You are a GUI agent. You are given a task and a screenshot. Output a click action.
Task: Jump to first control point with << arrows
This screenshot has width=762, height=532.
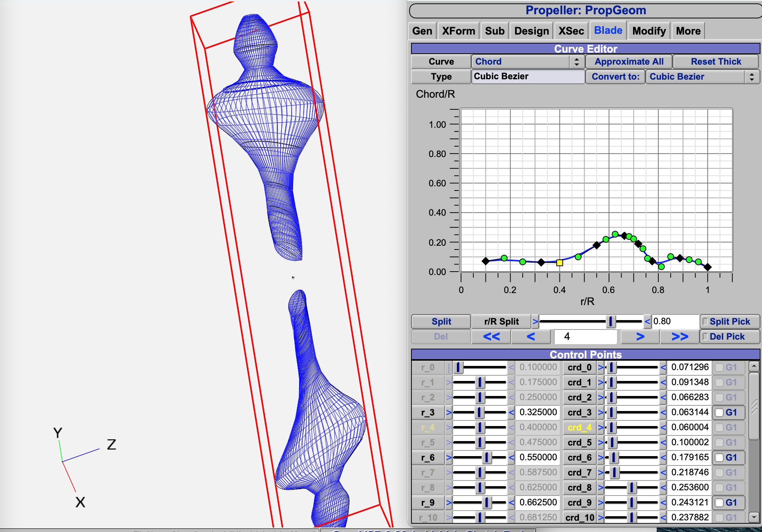tap(491, 337)
